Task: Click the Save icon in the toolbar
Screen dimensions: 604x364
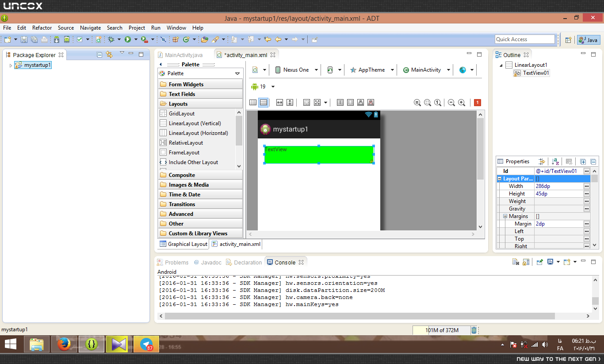Action: 24,39
